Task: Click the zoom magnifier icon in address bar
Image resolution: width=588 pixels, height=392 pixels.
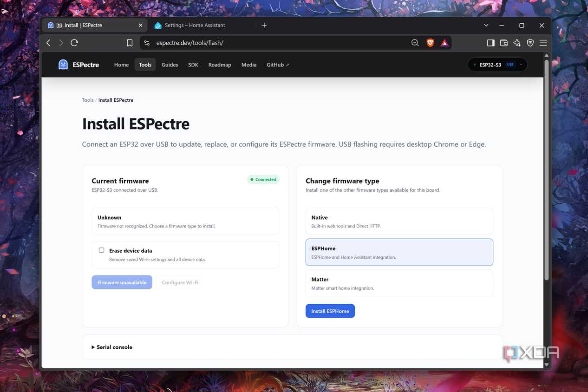Action: pyautogui.click(x=415, y=43)
